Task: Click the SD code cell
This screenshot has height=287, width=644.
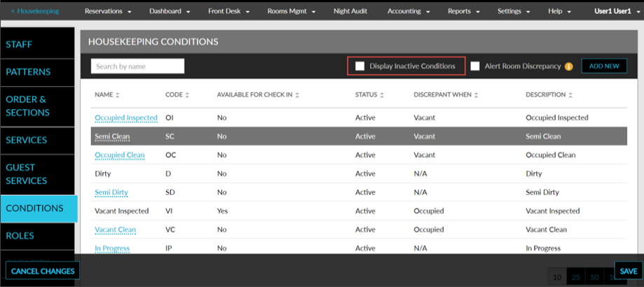Action: click(170, 192)
